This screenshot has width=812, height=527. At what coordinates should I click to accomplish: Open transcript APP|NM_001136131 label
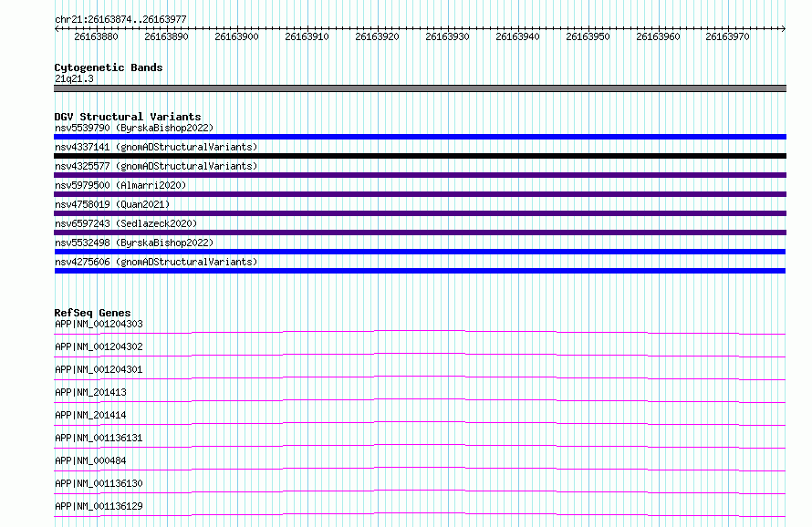(99, 438)
